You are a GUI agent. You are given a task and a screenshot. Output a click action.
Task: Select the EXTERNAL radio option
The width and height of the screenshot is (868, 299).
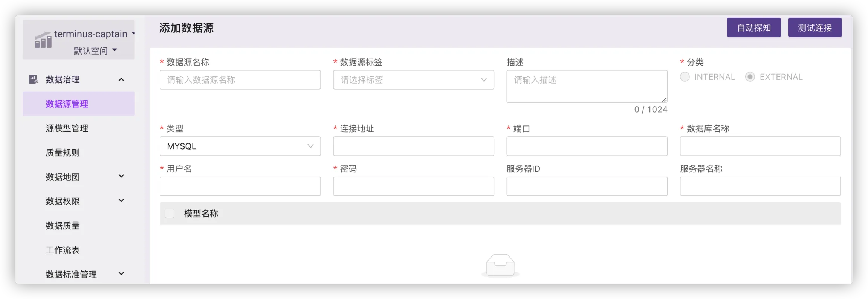(x=750, y=77)
